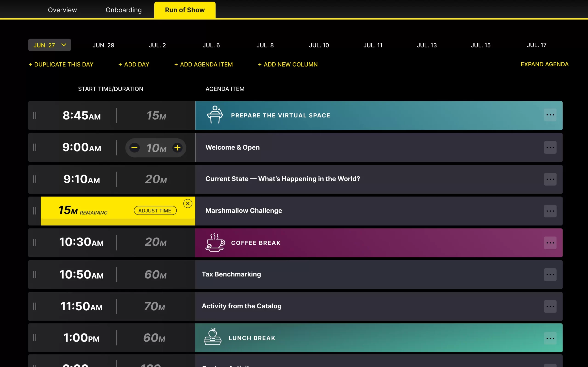Open the three-dot menu for Tax Benchmarking

pyautogui.click(x=550, y=275)
